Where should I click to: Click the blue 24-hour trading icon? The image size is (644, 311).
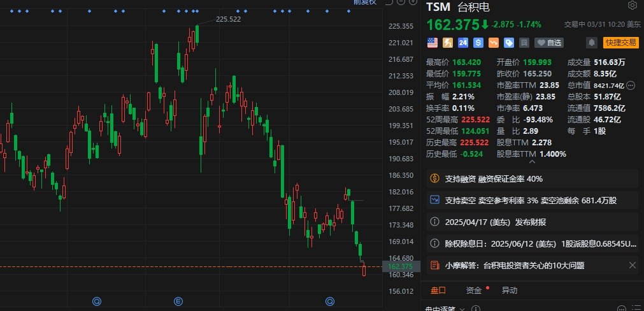(463, 42)
